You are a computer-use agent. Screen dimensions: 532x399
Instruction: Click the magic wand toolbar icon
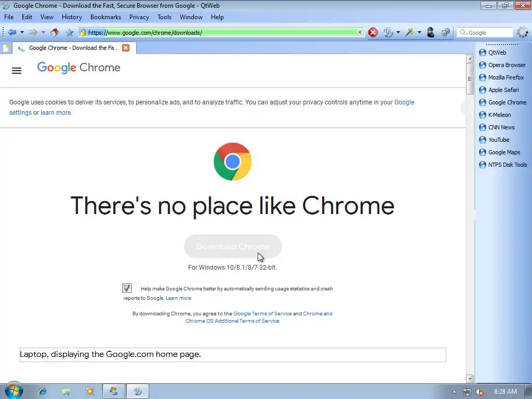pyautogui.click(x=410, y=33)
